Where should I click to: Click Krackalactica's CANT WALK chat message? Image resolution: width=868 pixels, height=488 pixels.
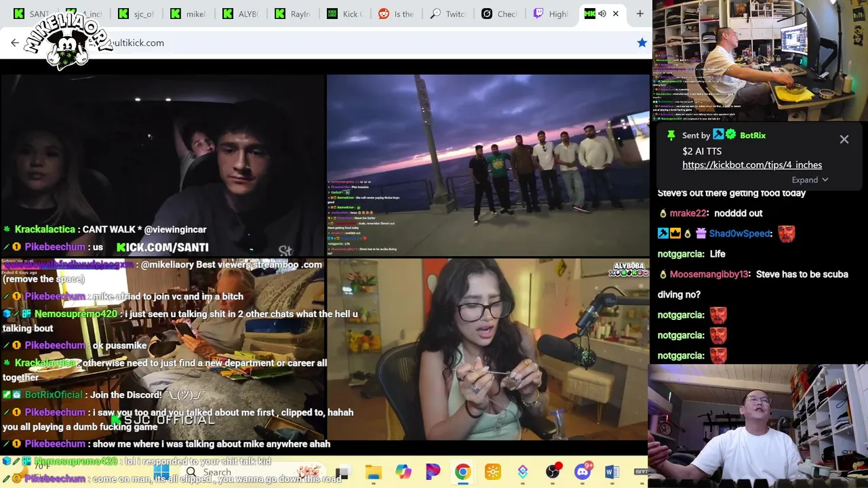click(104, 229)
